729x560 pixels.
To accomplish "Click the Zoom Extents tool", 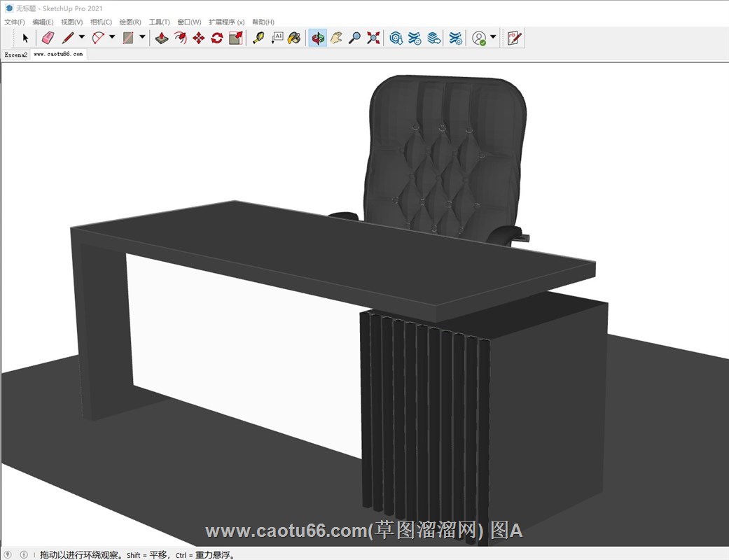I will [373, 38].
